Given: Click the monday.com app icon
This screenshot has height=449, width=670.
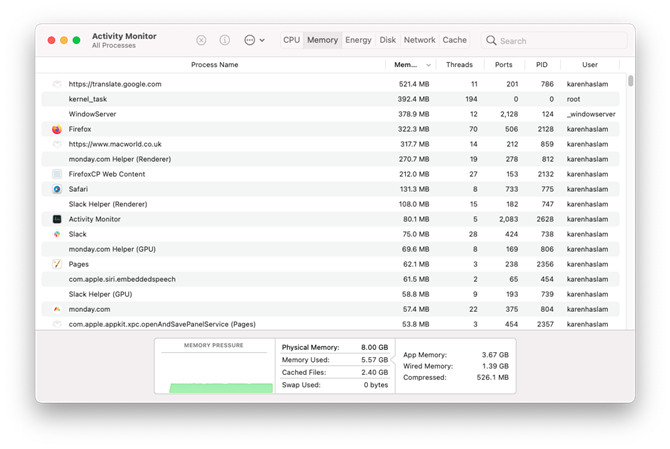Looking at the screenshot, I should click(x=57, y=309).
